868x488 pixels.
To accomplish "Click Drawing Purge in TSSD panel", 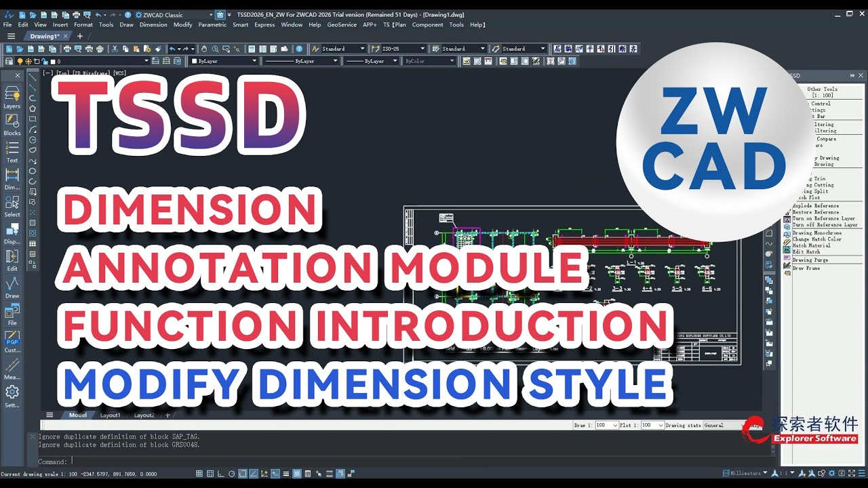I will coord(810,260).
